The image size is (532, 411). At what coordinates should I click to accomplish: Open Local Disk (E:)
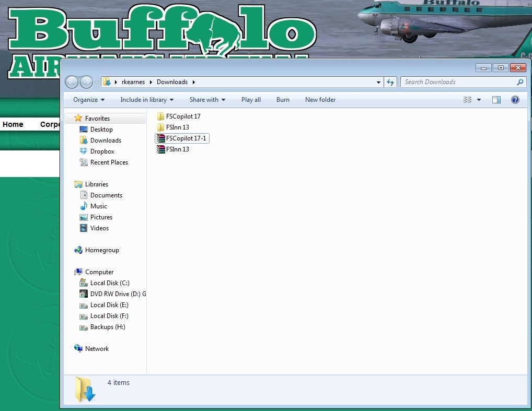[x=109, y=305]
